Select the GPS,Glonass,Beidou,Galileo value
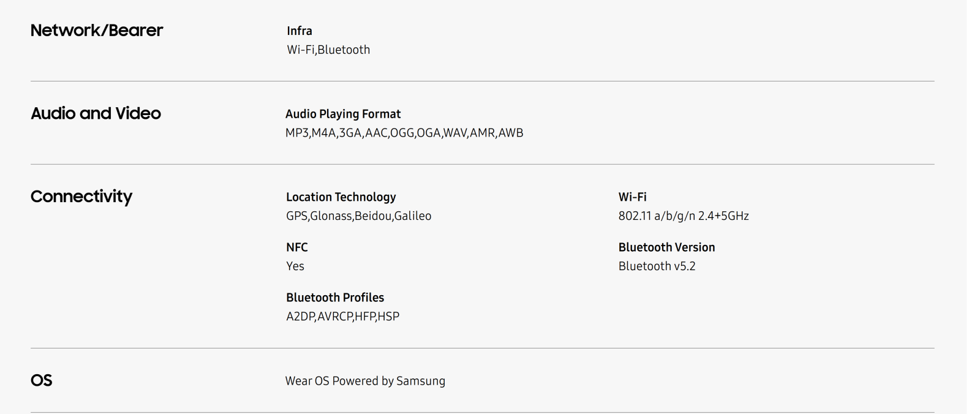The image size is (980, 414). tap(359, 216)
